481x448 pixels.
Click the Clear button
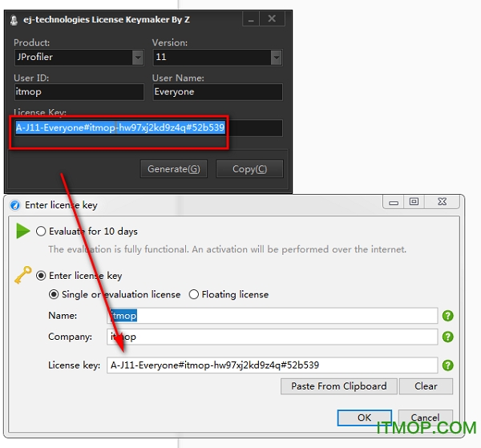(x=426, y=386)
